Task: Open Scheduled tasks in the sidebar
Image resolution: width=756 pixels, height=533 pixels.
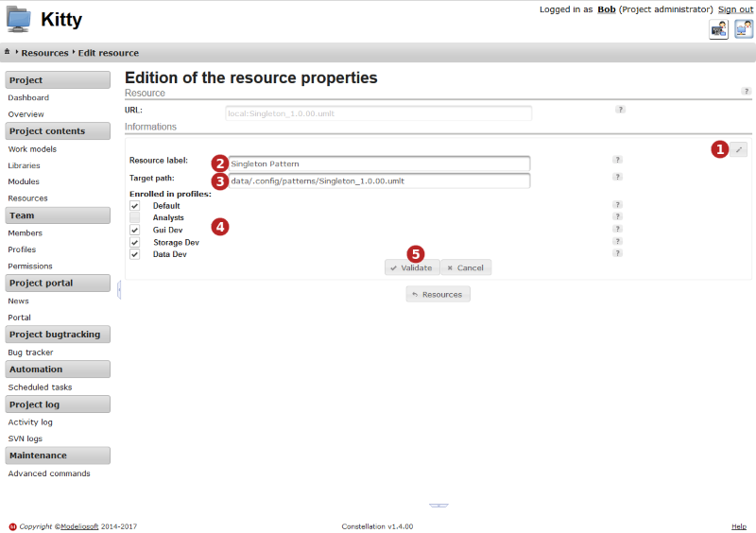Action: click(40, 387)
